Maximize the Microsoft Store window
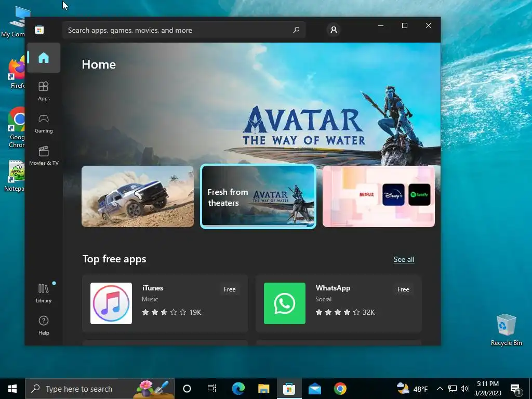 [404, 25]
